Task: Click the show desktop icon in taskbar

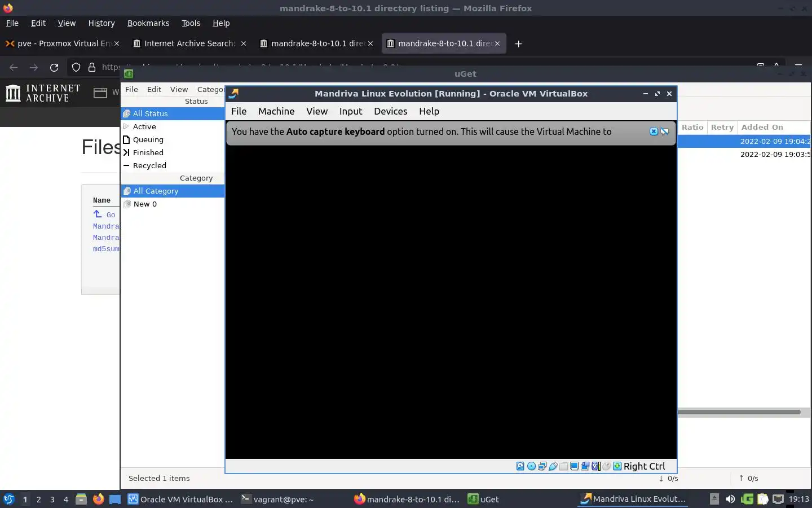Action: [x=115, y=499]
